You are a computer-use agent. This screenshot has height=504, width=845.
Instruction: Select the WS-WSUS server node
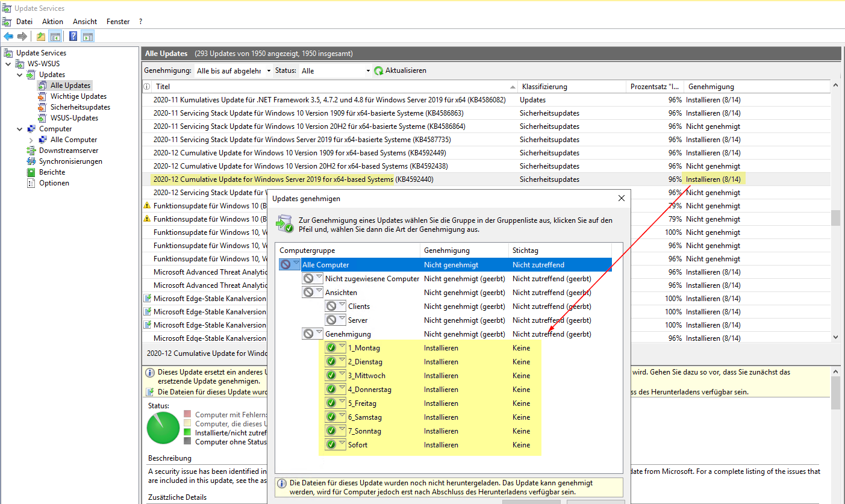[43, 64]
